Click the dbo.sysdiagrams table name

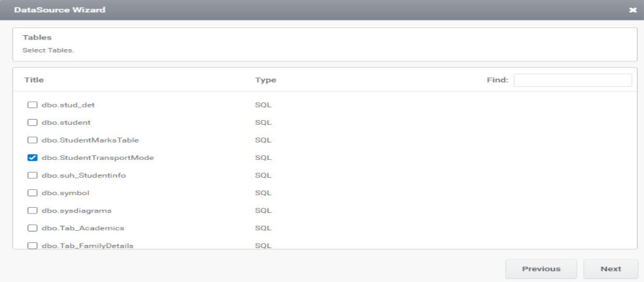point(77,210)
